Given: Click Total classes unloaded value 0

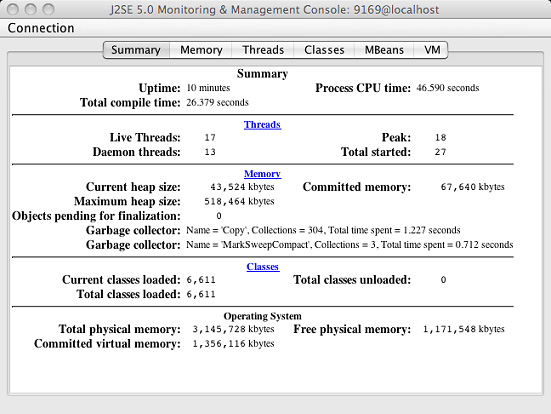Looking at the screenshot, I should point(443,280).
